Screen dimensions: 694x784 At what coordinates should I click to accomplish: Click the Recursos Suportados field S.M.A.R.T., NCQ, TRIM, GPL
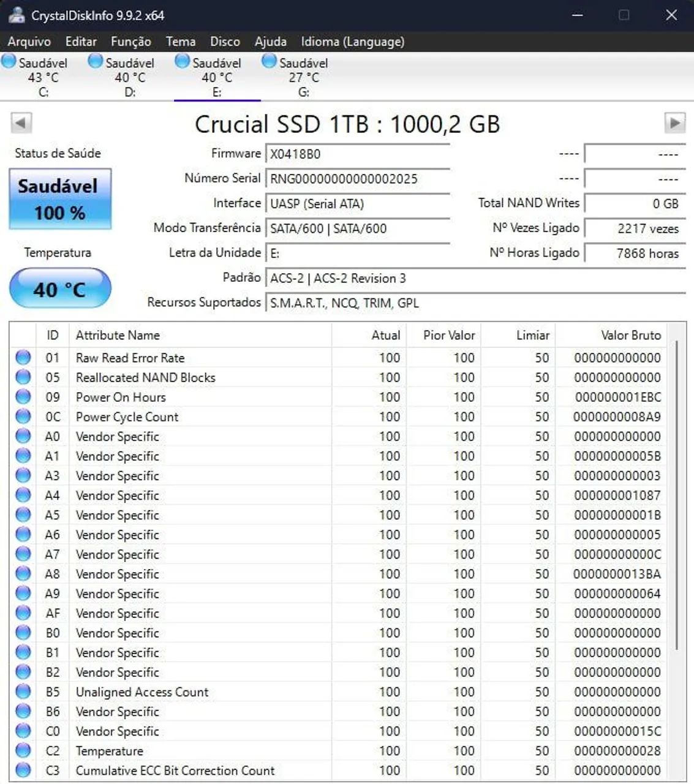(475, 303)
